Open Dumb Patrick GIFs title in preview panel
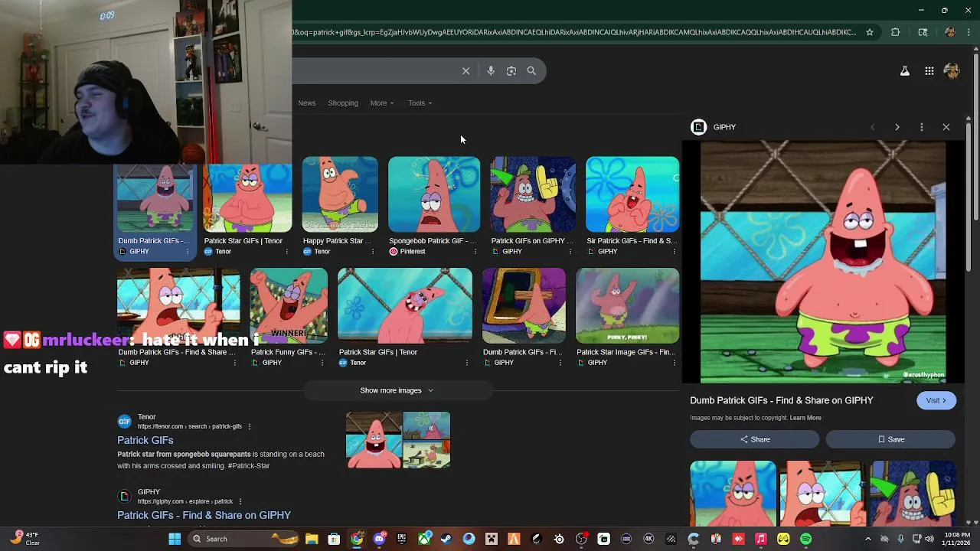Screen dimensions: 980x551 pos(781,400)
